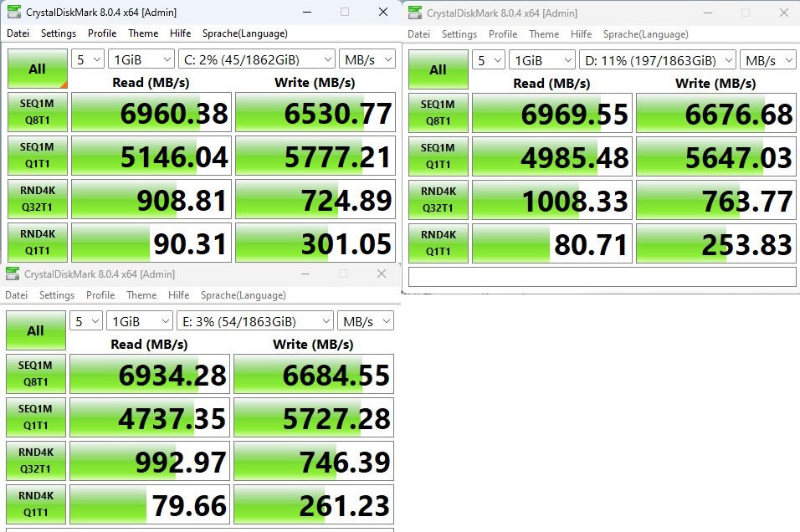
Task: Click read result 6960.38 in C: window
Action: [151, 112]
